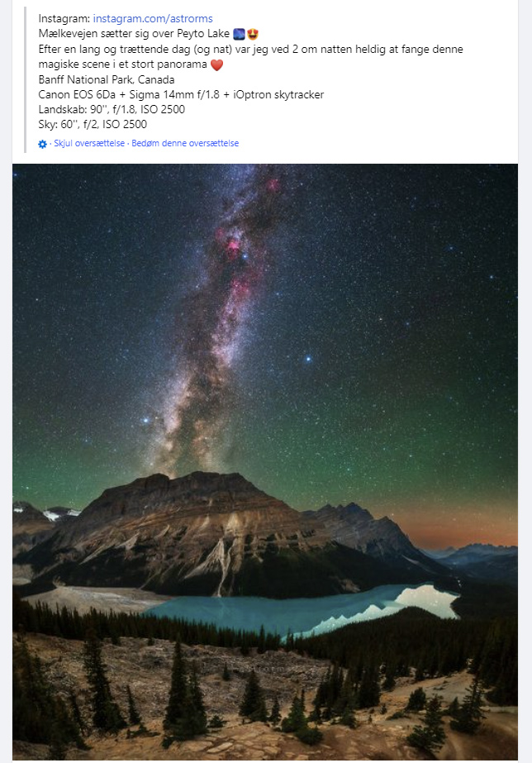Viewport: 532px width, 763px height.
Task: Select the Skjul oversættelse link
Action: 89,143
